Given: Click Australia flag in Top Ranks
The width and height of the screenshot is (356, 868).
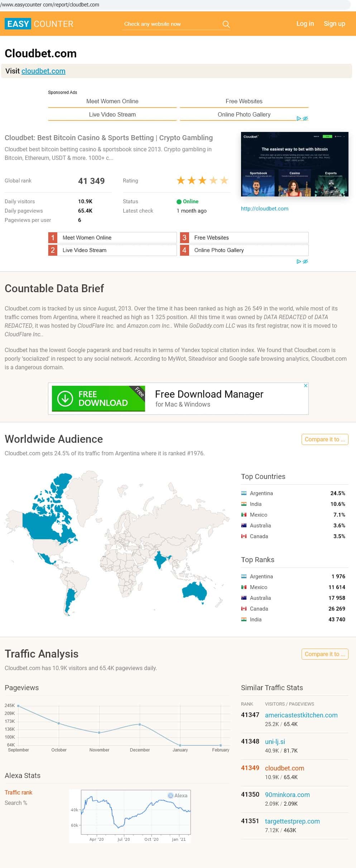Looking at the screenshot, I should 244,598.
